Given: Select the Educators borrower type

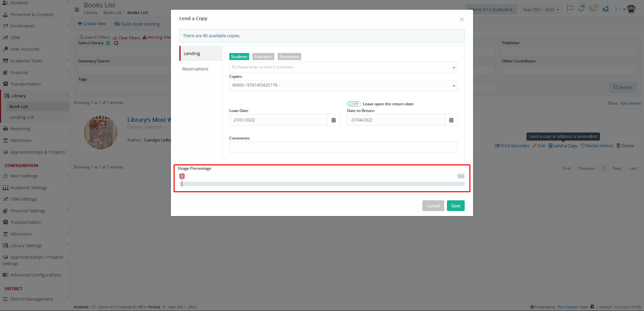Looking at the screenshot, I should (263, 57).
